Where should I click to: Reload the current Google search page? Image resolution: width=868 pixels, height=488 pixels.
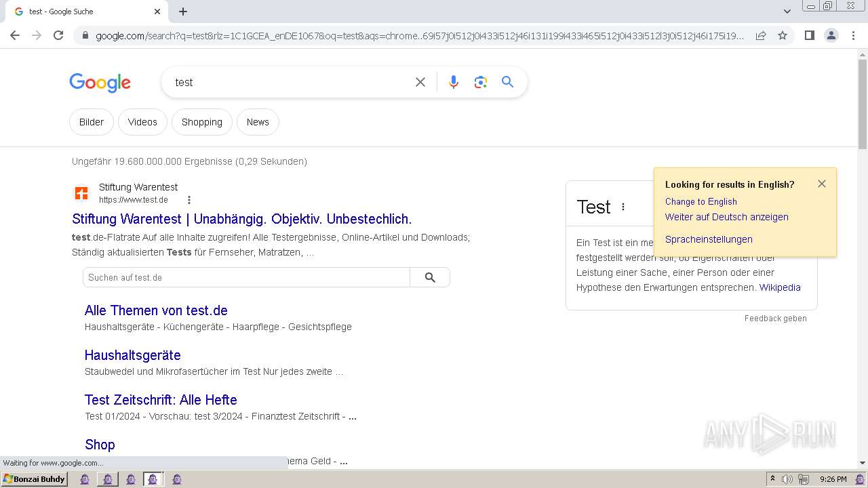coord(58,35)
